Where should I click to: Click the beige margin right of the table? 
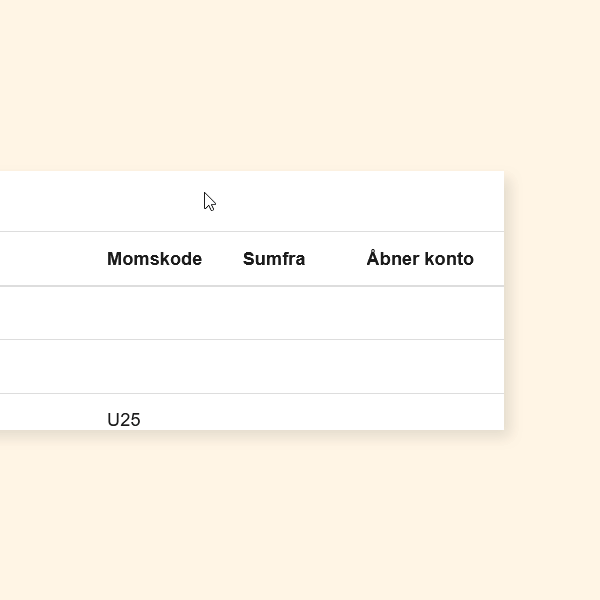pos(552,300)
